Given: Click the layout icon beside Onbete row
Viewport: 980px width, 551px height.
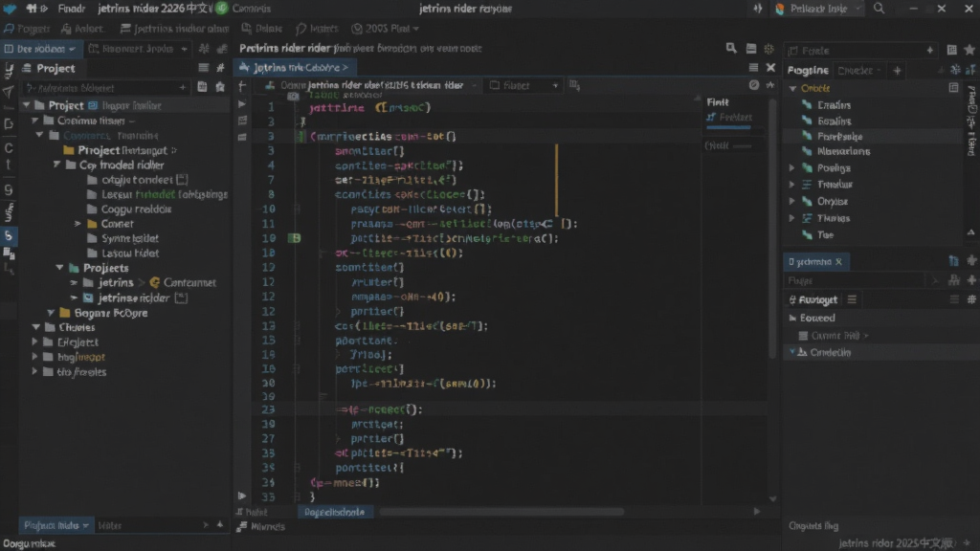Looking at the screenshot, I should (x=953, y=88).
